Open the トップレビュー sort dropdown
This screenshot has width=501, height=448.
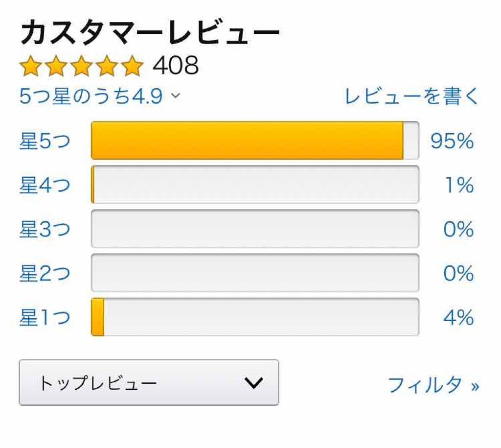point(148,383)
